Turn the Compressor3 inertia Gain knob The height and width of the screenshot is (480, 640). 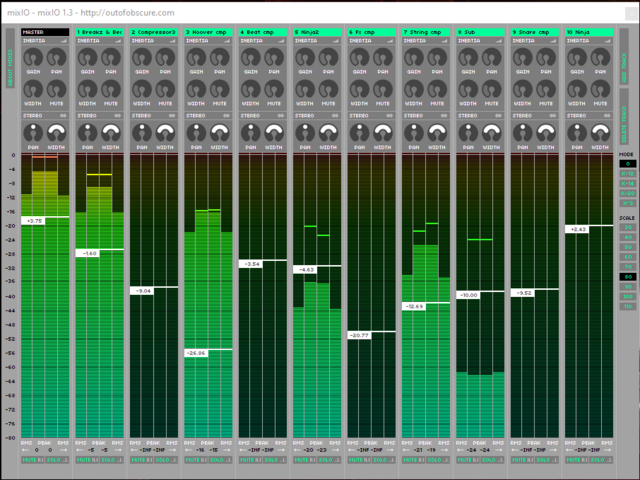coord(142,58)
